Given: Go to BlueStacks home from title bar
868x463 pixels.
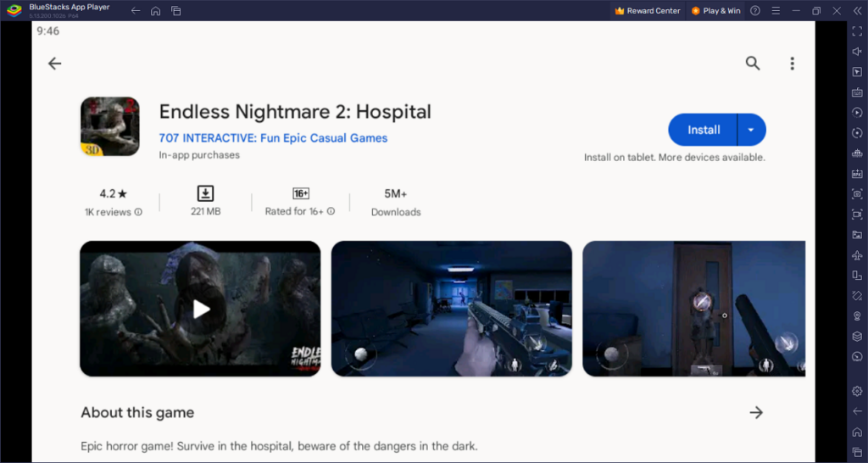Looking at the screenshot, I should tap(156, 10).
